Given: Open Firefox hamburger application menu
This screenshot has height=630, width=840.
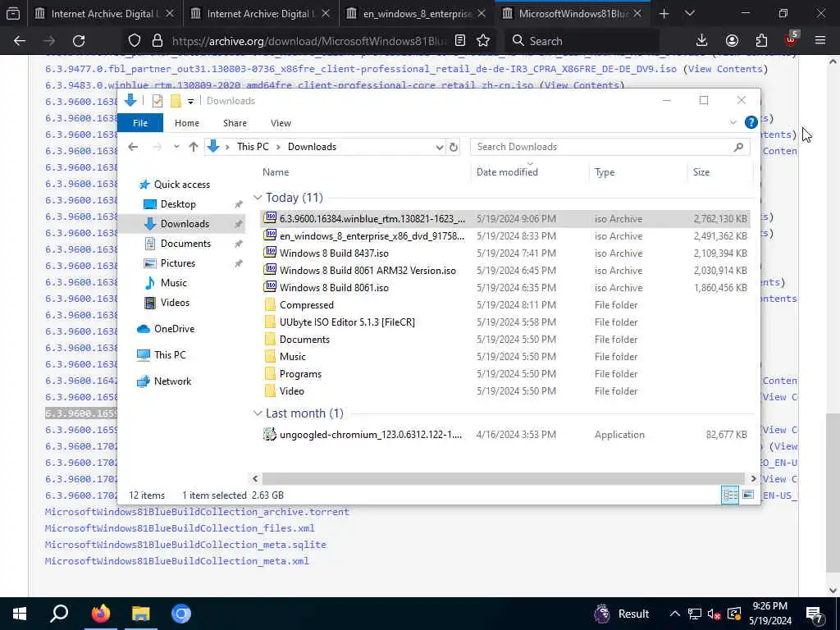Looking at the screenshot, I should coord(820,41).
